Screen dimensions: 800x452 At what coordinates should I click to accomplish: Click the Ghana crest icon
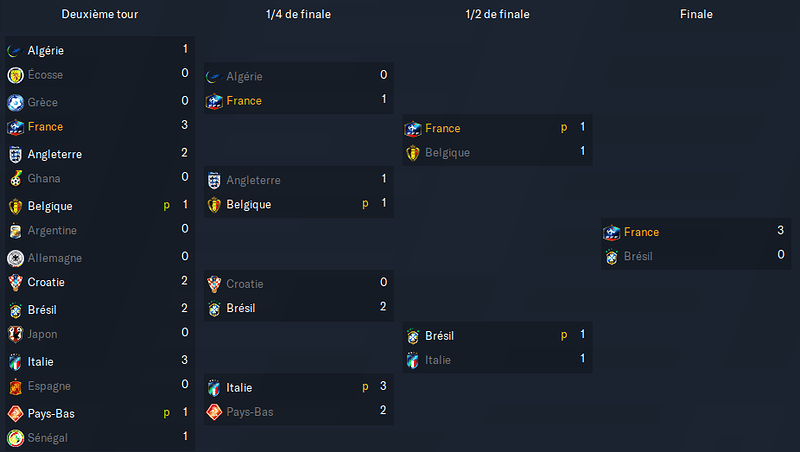[15, 179]
